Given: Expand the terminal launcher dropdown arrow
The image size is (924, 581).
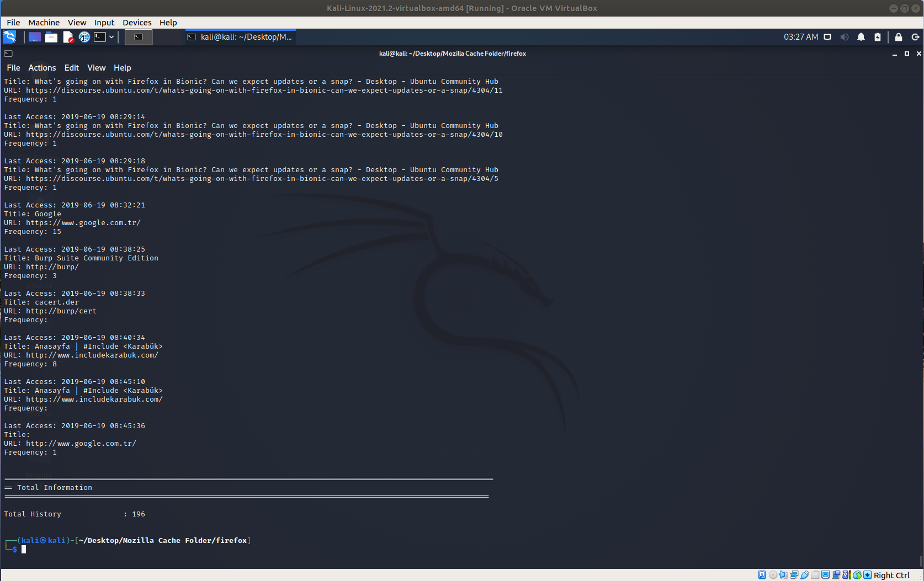Looking at the screenshot, I should [111, 37].
